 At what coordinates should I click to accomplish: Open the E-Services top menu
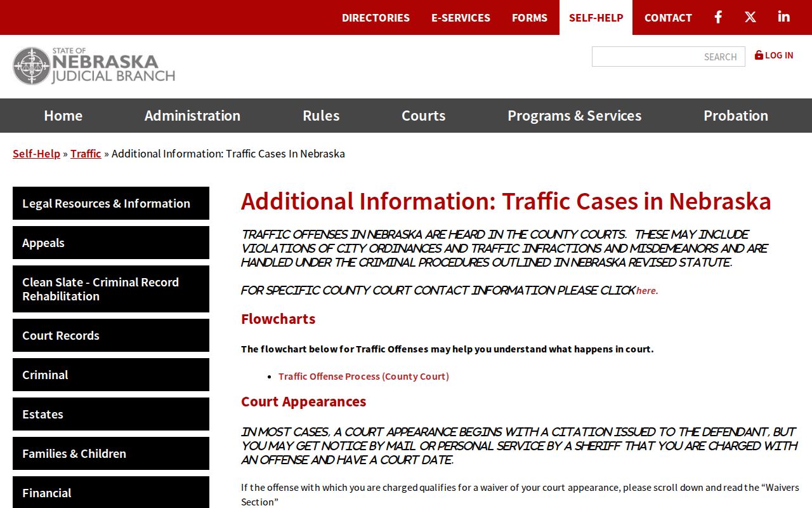point(461,18)
